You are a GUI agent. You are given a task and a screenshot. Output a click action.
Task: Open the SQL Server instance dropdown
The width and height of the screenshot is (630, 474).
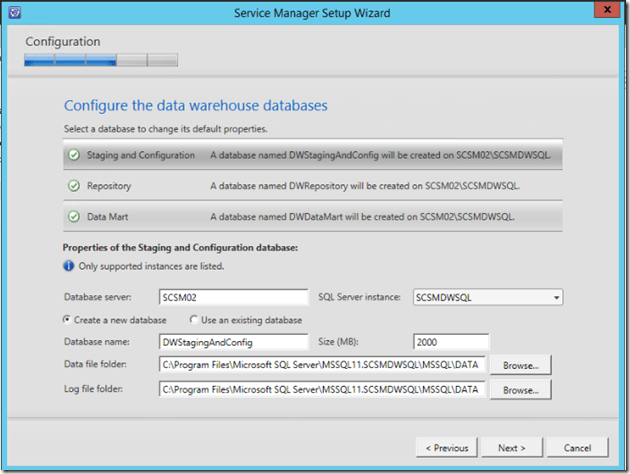point(555,297)
